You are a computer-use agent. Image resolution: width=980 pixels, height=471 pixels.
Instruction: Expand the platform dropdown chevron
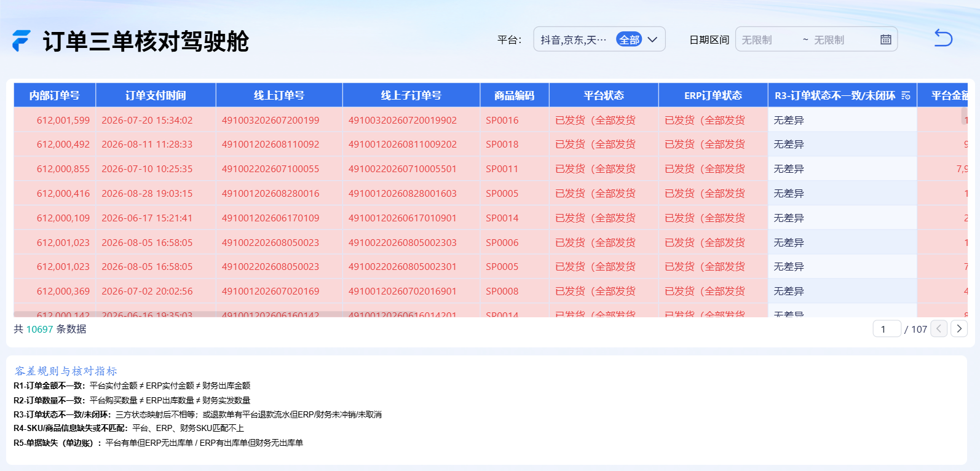(652, 39)
